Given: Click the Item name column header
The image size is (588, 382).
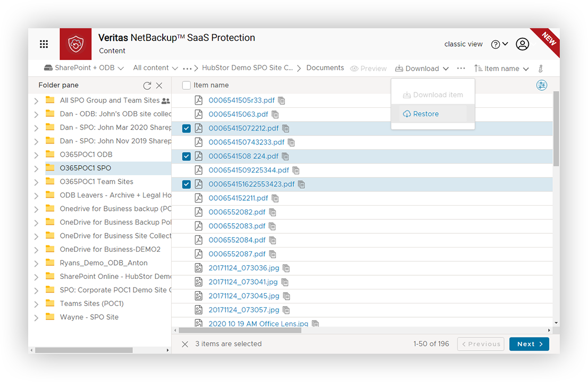Looking at the screenshot, I should pos(211,86).
